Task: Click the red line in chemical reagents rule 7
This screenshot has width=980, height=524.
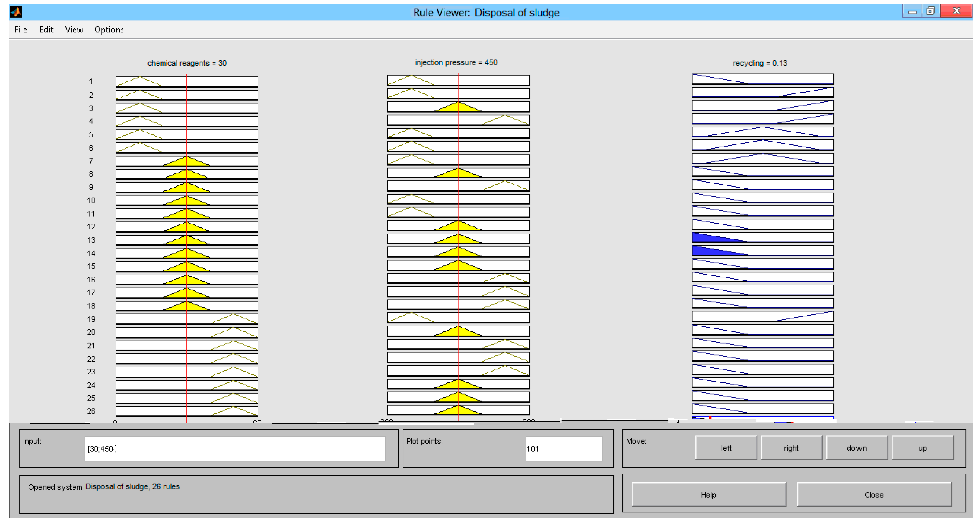Action: (x=187, y=161)
